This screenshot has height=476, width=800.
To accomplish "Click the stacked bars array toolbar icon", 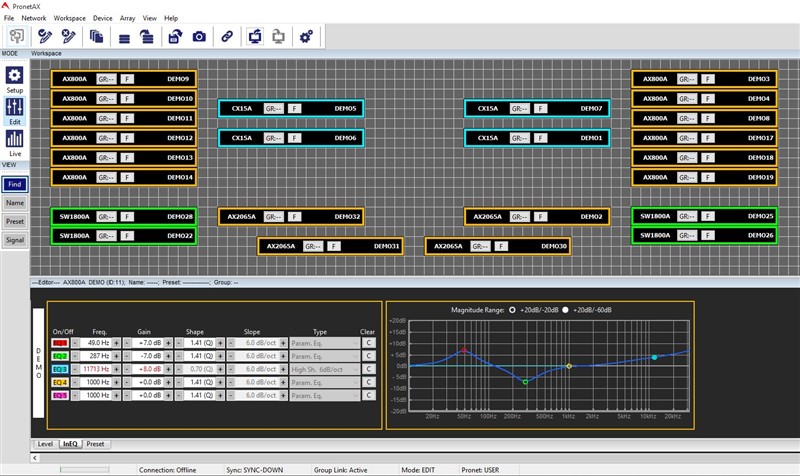I will (x=124, y=38).
